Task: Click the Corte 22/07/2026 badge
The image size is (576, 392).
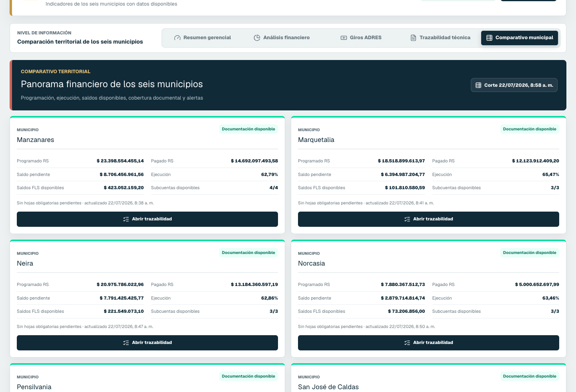Action: 514,85
